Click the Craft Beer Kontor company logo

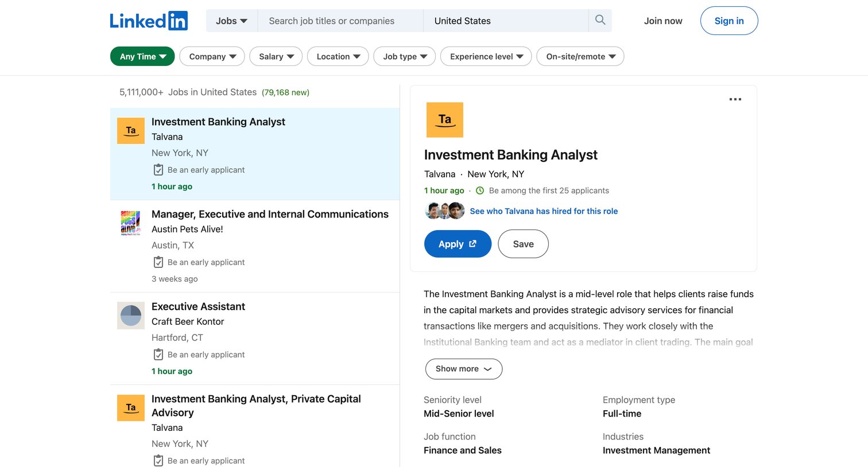(131, 316)
